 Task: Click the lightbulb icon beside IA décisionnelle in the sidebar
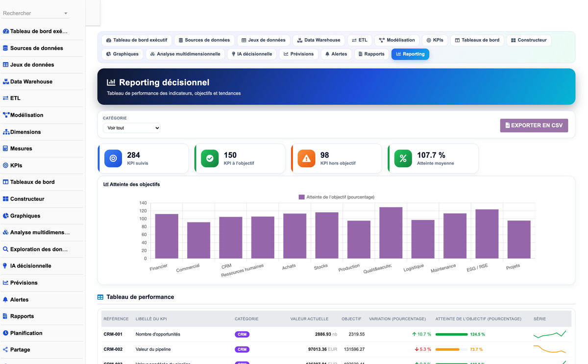5,266
